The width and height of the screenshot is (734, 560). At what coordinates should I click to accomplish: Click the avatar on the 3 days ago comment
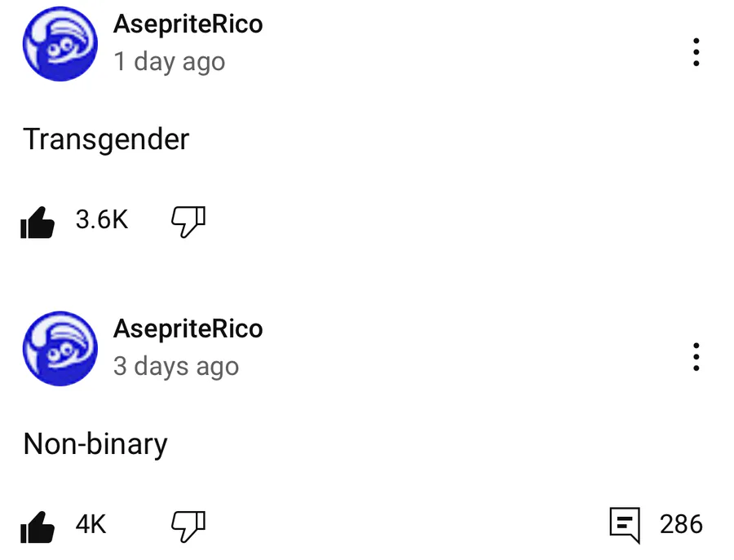60,349
